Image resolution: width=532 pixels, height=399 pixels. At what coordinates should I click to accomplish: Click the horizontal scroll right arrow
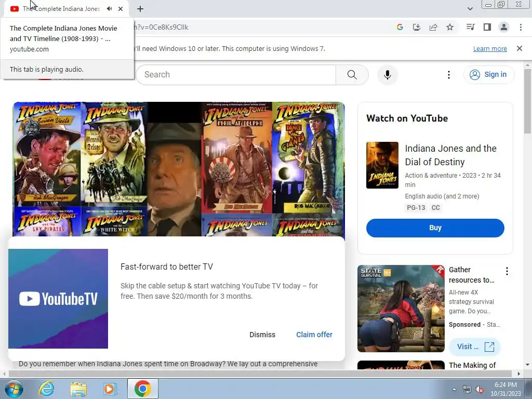518,374
